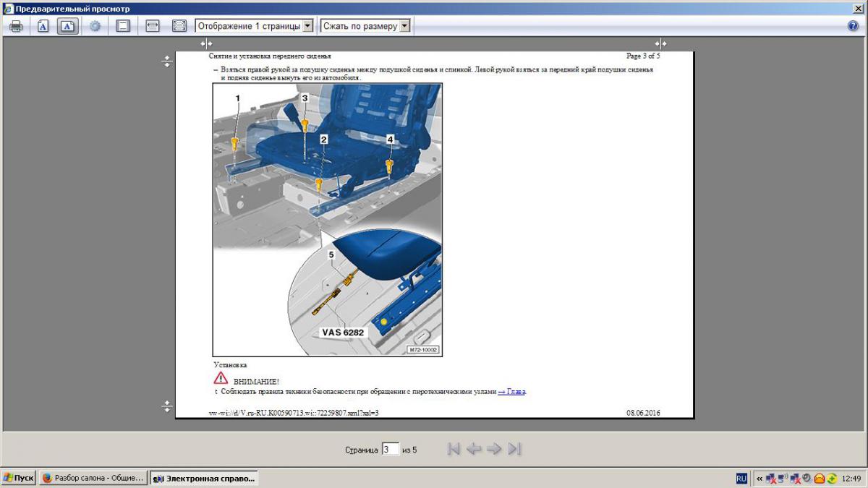Switch to landscape page orientation
Image resolution: width=868 pixels, height=488 pixels.
(x=68, y=26)
